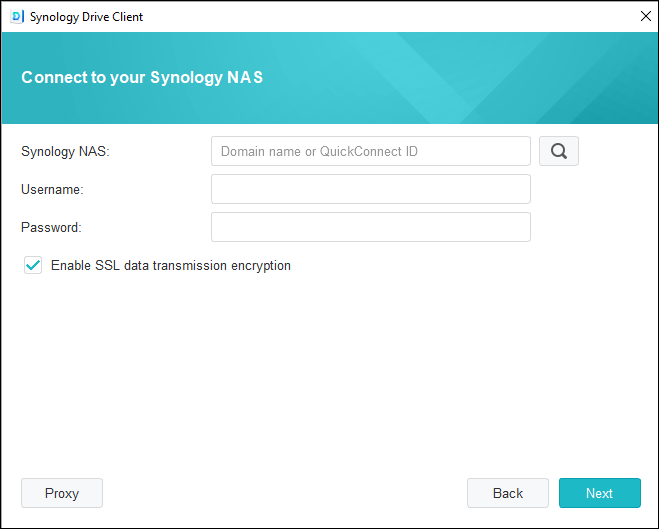Viewport: 659px width, 529px height.
Task: Click the 'Username:' label
Action: click(x=52, y=189)
